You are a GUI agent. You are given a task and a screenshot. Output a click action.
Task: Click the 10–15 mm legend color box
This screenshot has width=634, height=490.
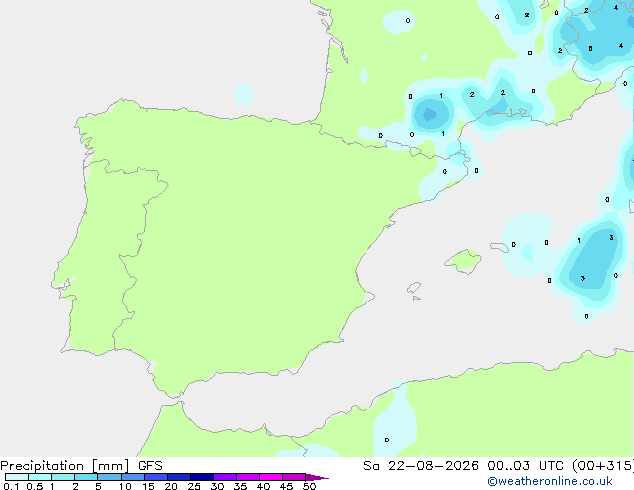point(133,477)
